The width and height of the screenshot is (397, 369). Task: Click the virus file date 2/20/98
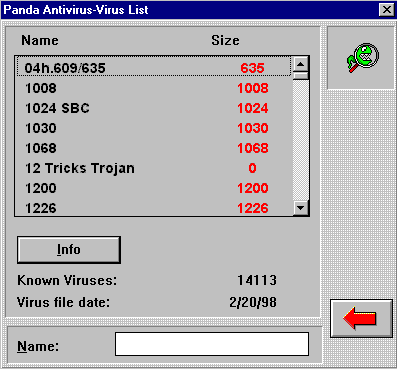253,302
